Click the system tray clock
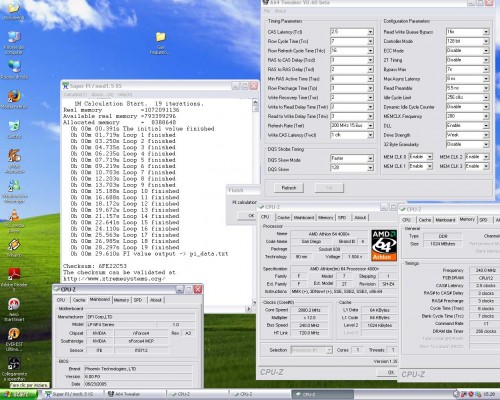Viewport: 500px width, 400px height. coord(489,394)
